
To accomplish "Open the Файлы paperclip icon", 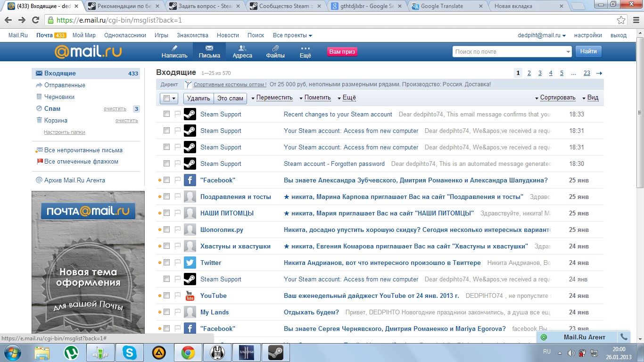I will (x=275, y=48).
